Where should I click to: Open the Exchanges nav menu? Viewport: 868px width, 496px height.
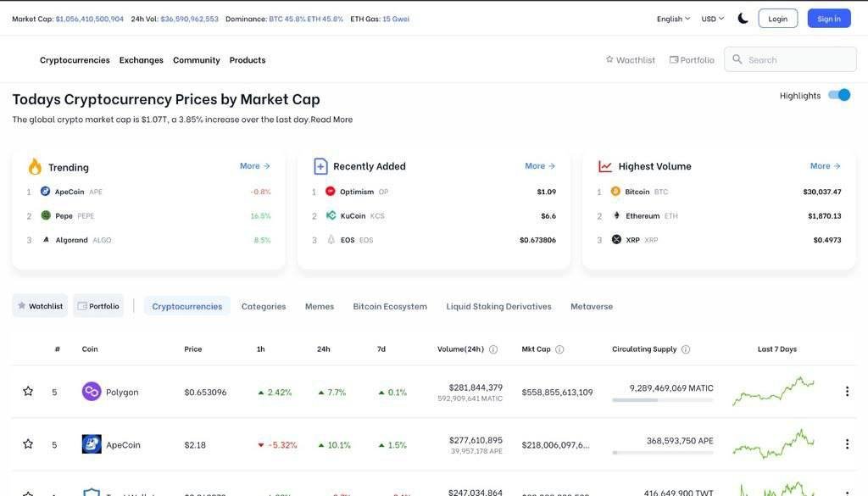click(x=142, y=60)
